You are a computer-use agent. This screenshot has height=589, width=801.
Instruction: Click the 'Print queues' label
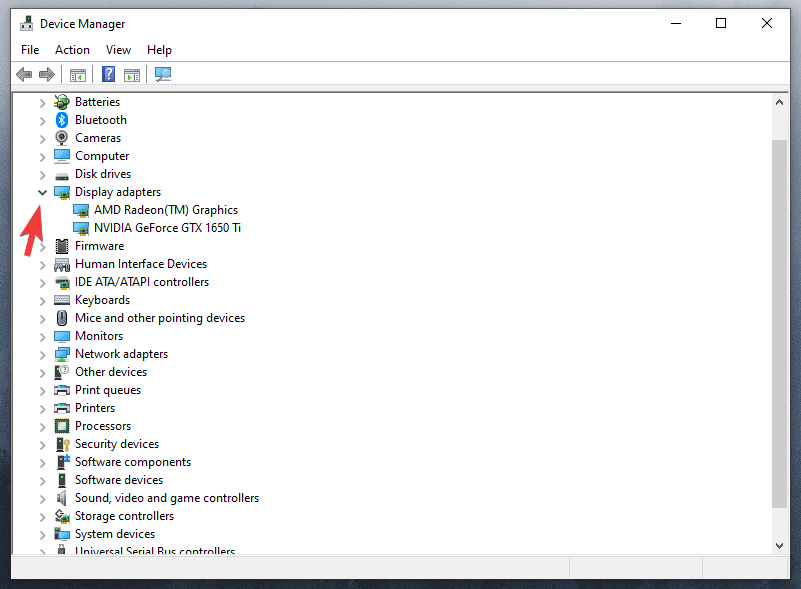coord(108,390)
